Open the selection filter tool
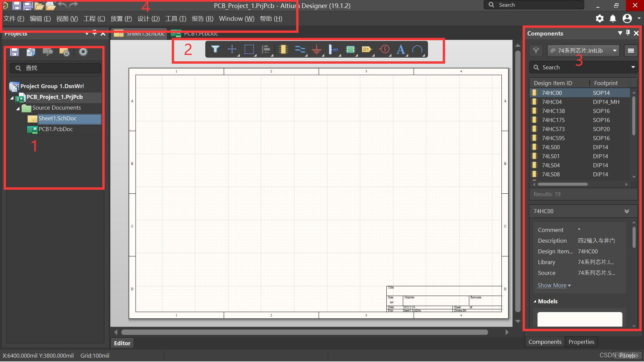This screenshot has height=362, width=644. [x=215, y=50]
